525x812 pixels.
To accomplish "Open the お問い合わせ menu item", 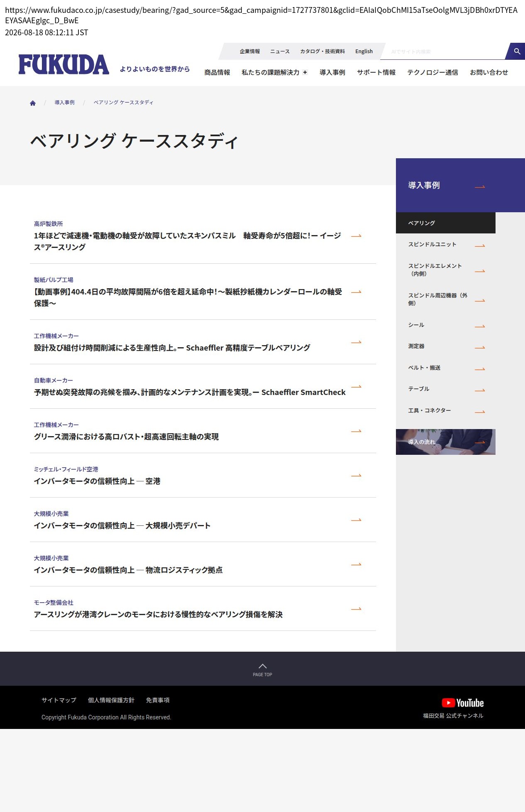I will [x=489, y=72].
